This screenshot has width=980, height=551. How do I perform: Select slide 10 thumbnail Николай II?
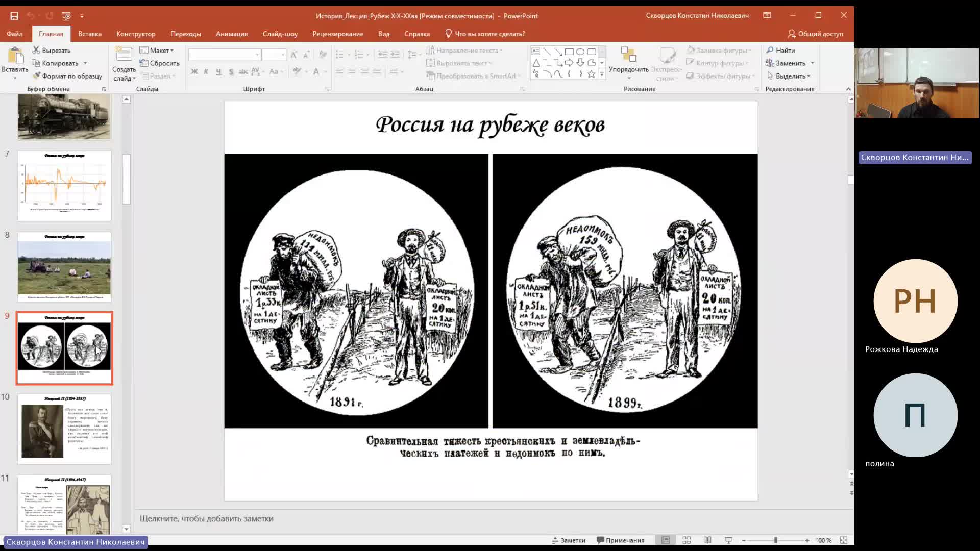click(64, 429)
